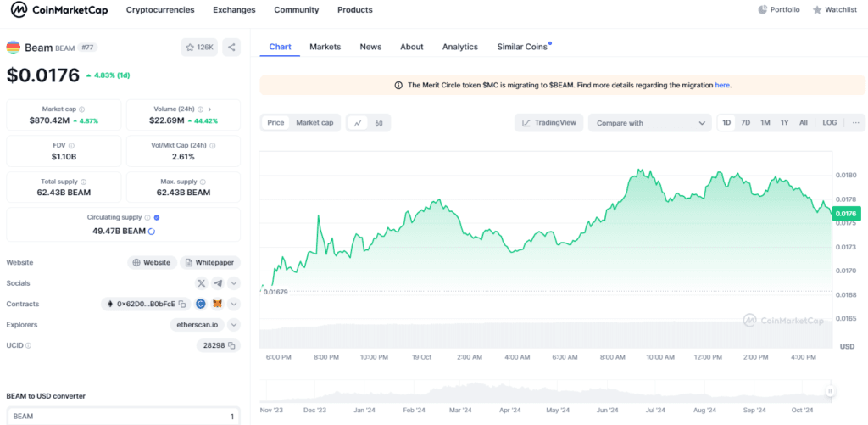
Task: Switch to line chart view icon
Action: tap(358, 123)
